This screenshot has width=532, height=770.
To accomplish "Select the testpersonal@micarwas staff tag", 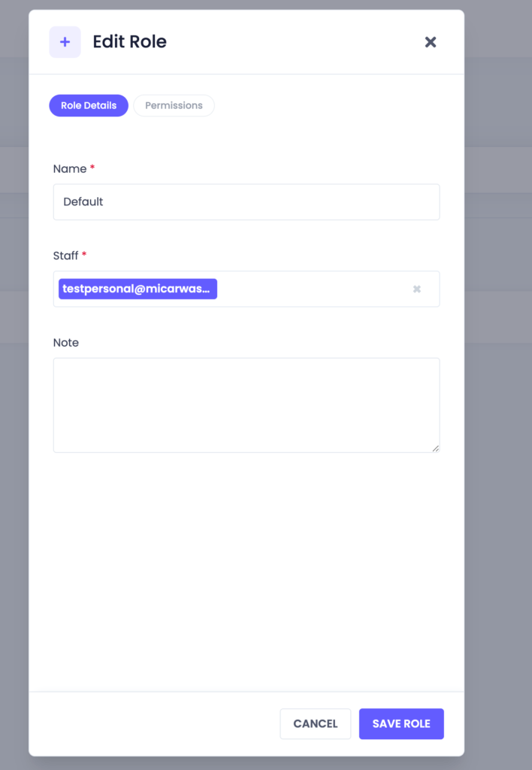I will [138, 289].
